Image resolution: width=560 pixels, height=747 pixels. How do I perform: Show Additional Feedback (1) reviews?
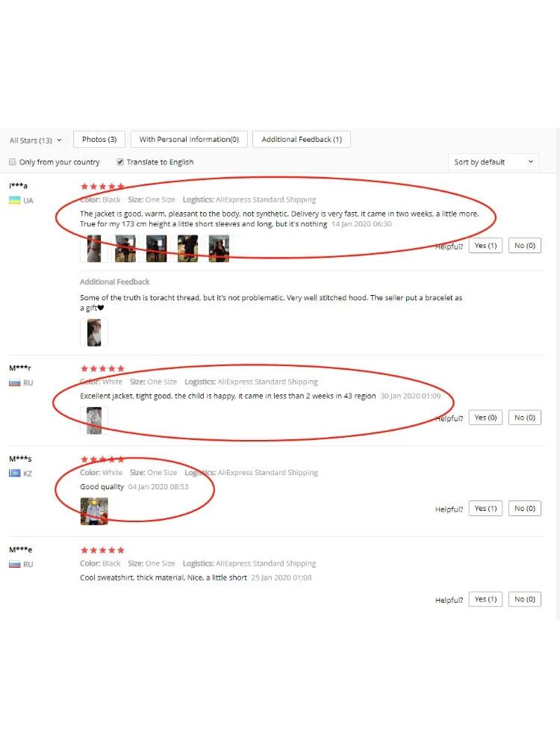coord(302,139)
